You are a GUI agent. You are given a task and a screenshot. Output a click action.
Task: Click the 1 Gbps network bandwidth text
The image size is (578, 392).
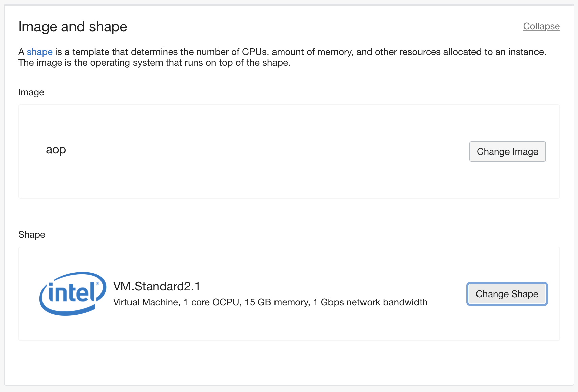[370, 302]
